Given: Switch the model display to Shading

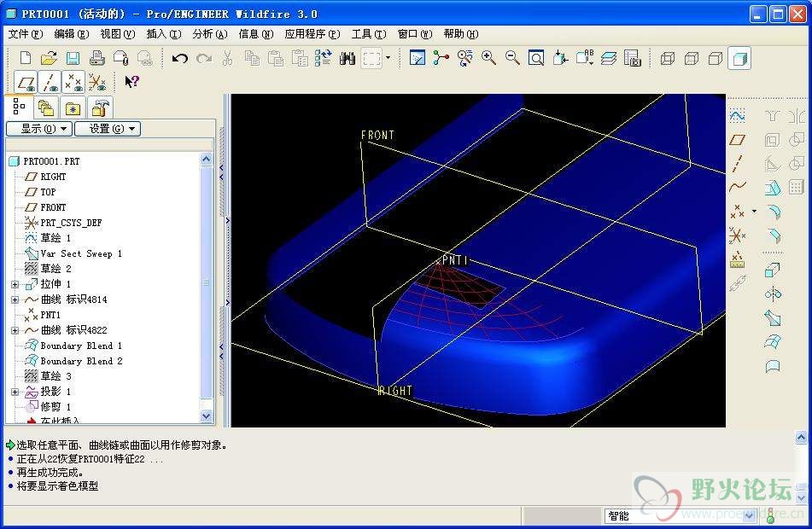Looking at the screenshot, I should [739, 58].
